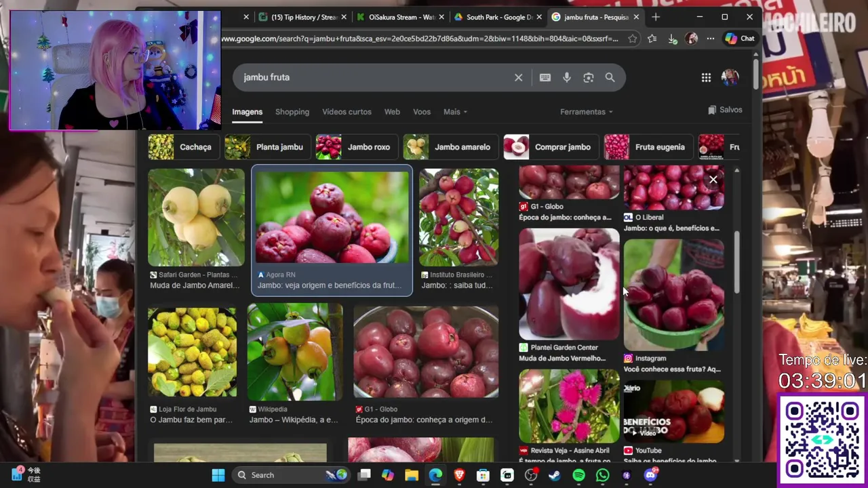Select the Vídeos curtos tab
868x488 pixels.
(347, 112)
